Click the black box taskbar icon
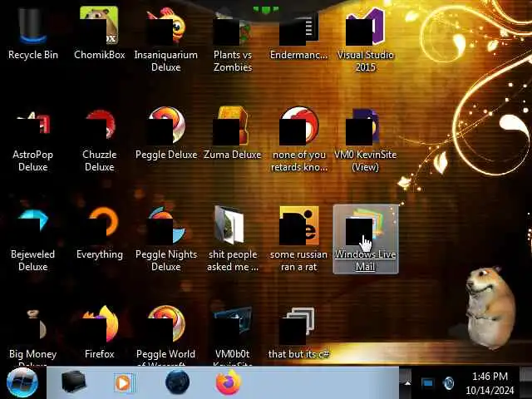The image size is (532, 399). (x=73, y=382)
